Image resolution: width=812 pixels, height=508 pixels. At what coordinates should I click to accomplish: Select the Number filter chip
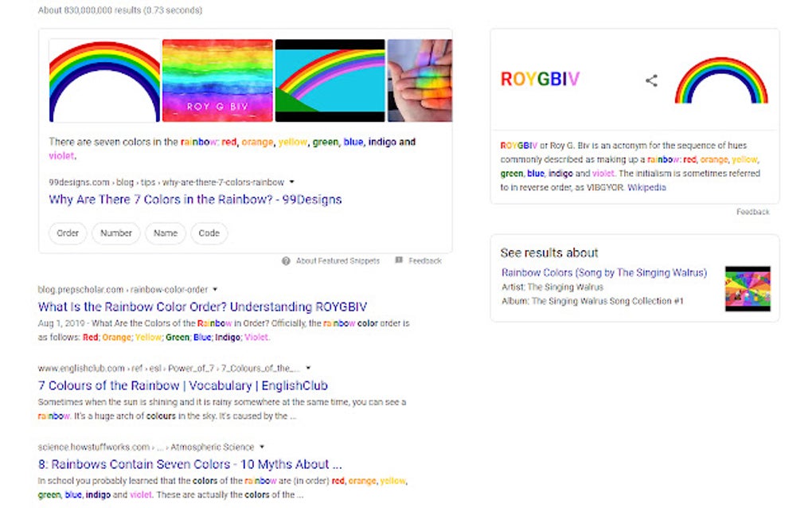tap(116, 233)
